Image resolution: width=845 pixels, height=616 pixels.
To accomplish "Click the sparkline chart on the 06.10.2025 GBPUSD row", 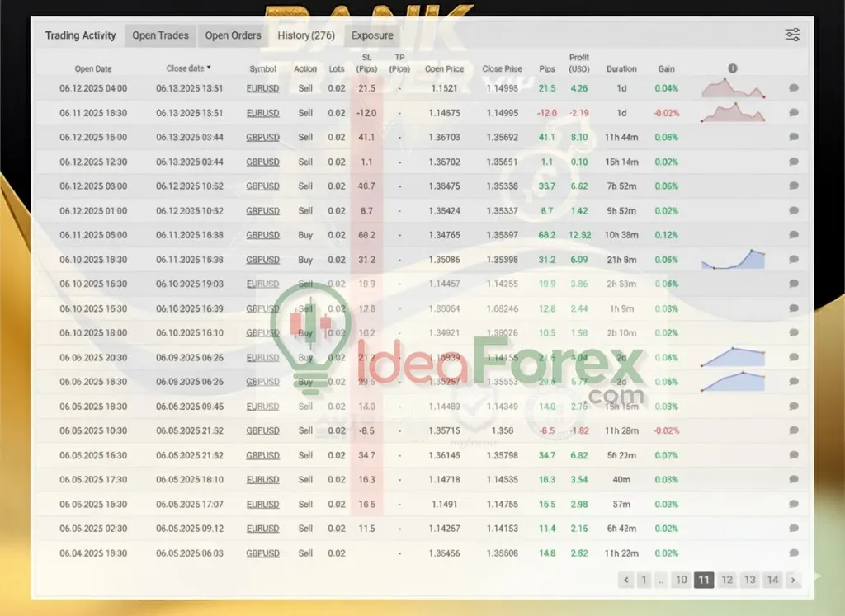I will (733, 260).
